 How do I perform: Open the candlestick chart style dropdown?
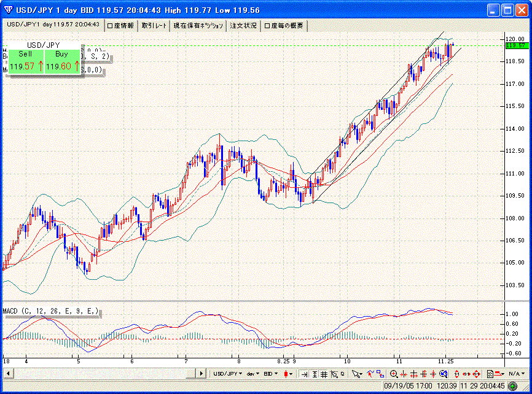click(288, 373)
